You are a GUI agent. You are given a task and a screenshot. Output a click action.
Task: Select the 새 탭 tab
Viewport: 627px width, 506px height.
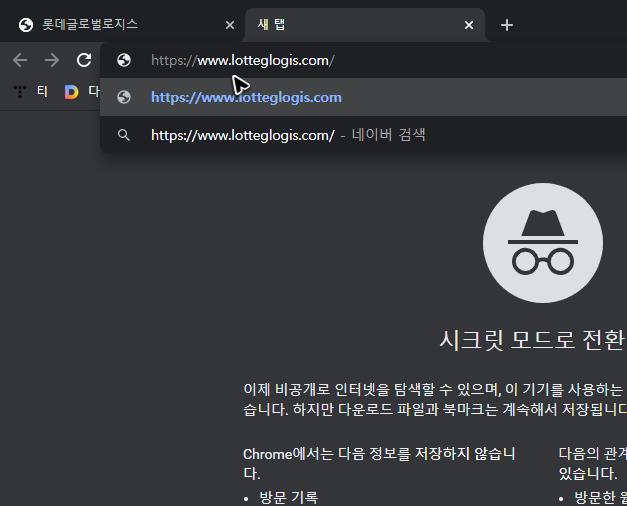click(365, 25)
